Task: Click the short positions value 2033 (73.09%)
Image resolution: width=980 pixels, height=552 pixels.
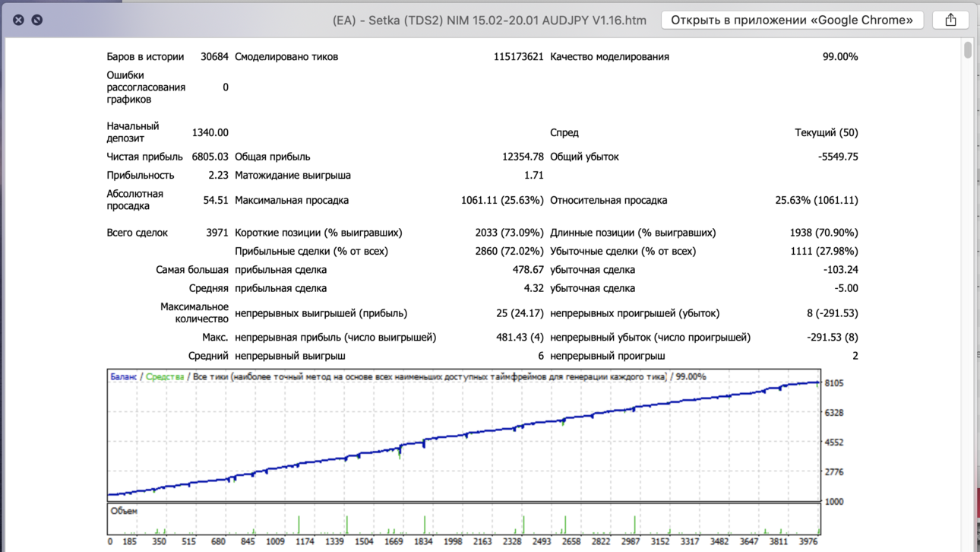Action: coord(510,233)
